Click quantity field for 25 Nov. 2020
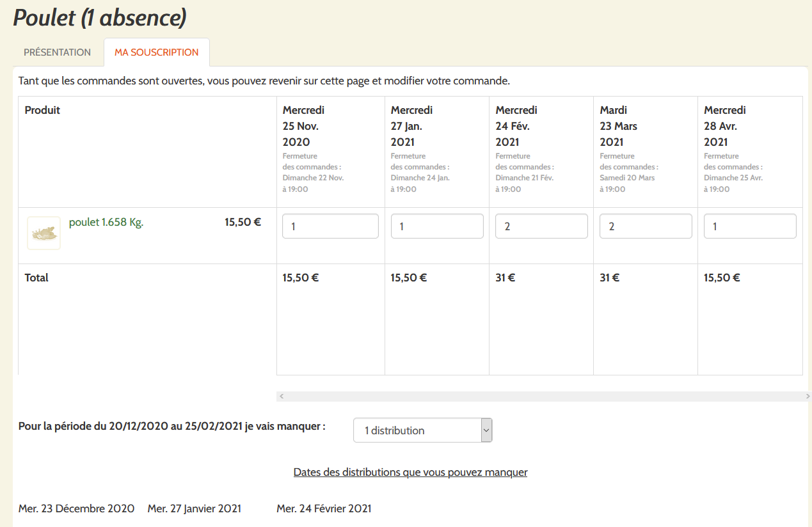The height and width of the screenshot is (527, 812). point(330,226)
